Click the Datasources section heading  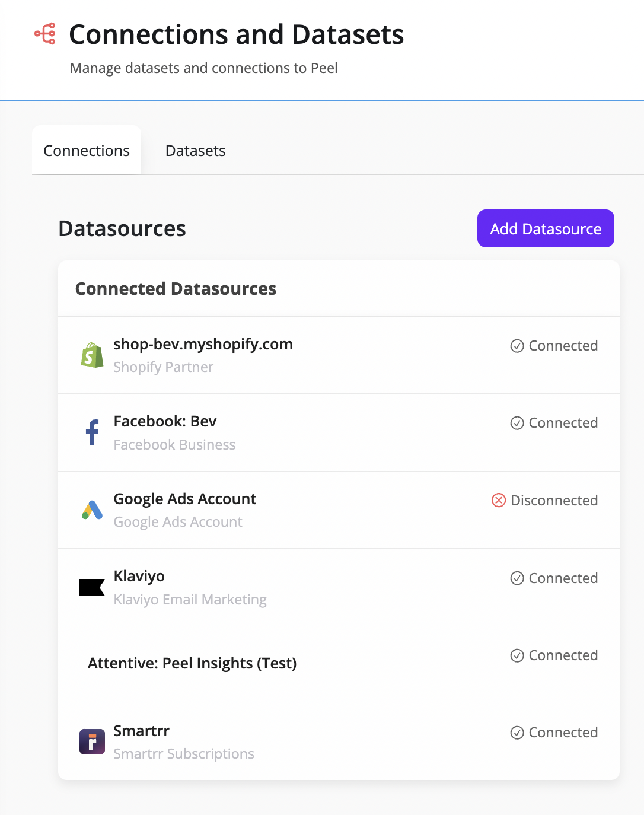click(122, 229)
